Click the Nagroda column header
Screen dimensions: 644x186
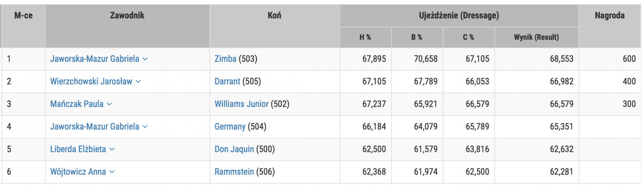point(609,16)
